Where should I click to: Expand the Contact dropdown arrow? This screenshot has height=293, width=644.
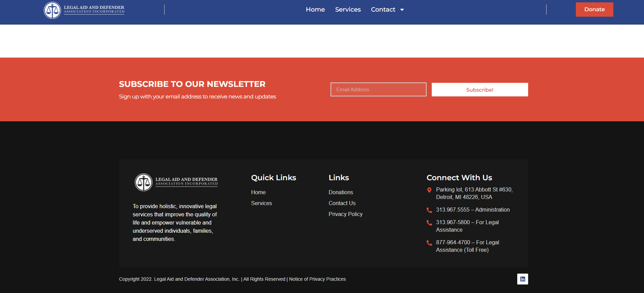[402, 10]
